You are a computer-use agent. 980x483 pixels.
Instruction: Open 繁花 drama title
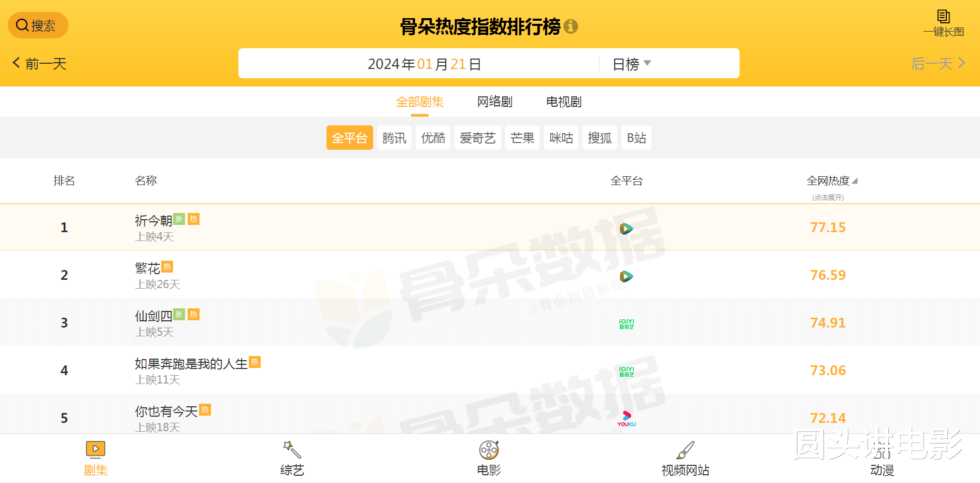pos(148,268)
